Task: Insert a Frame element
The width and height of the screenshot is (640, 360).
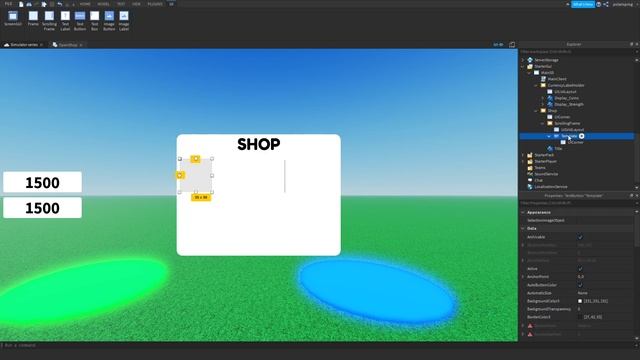Action: click(x=33, y=19)
